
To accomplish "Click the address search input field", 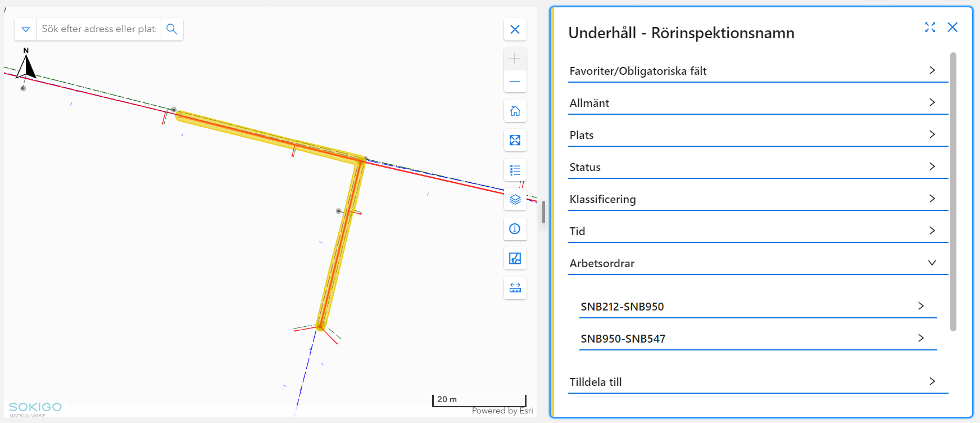I will click(99, 29).
